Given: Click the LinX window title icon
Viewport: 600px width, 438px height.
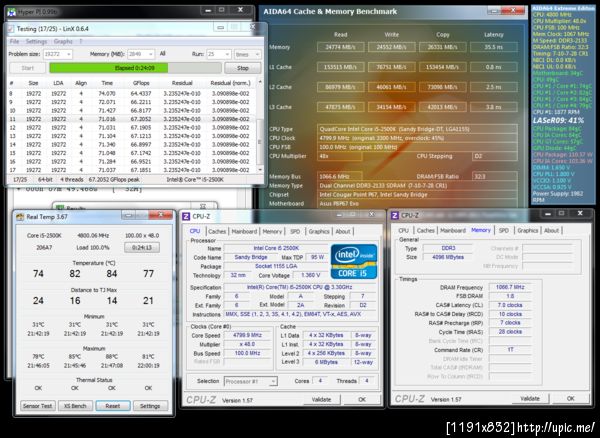Looking at the screenshot, I should click(11, 29).
